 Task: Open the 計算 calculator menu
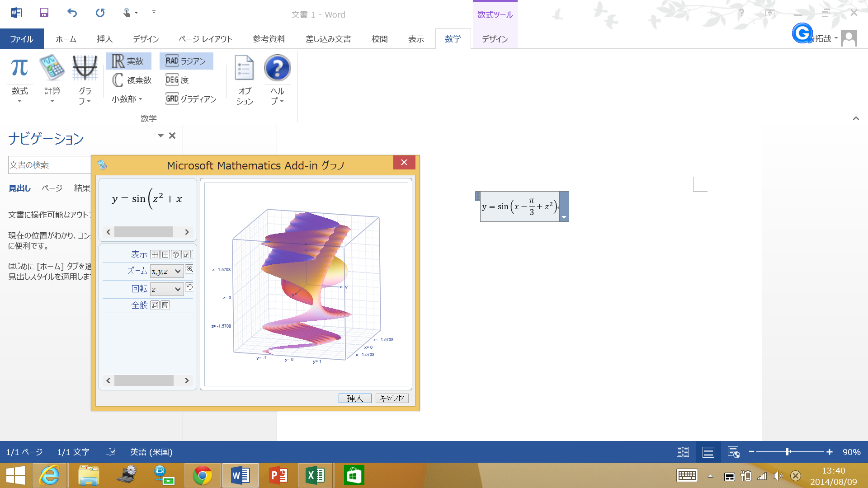[x=52, y=79]
